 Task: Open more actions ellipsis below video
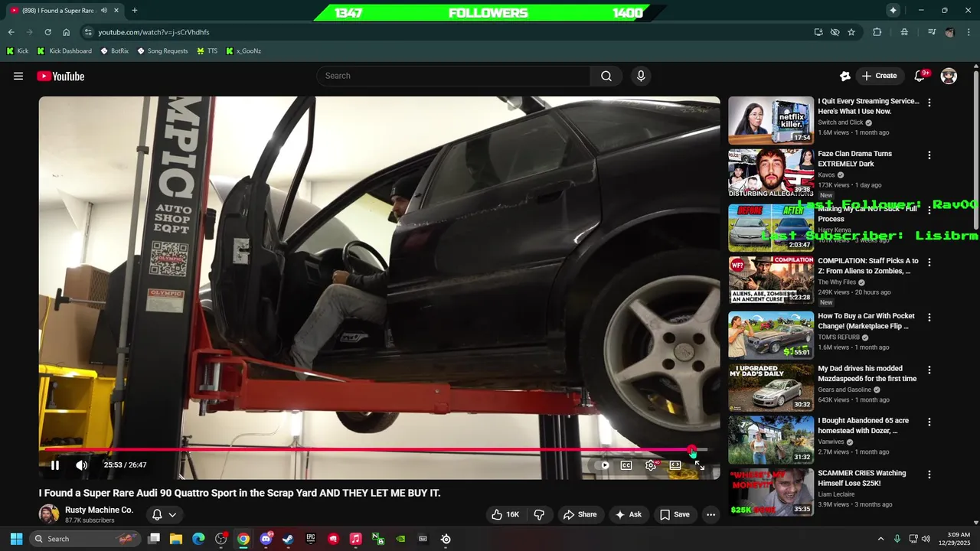[x=710, y=514]
